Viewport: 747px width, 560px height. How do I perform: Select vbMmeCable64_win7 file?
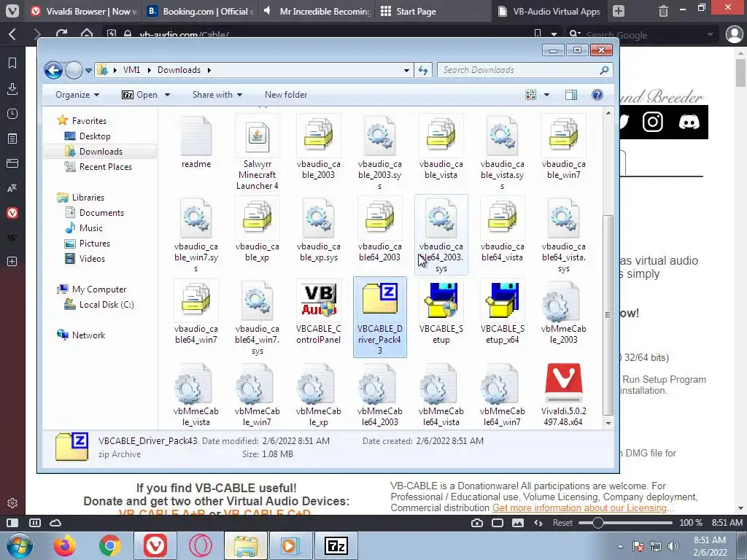502,394
